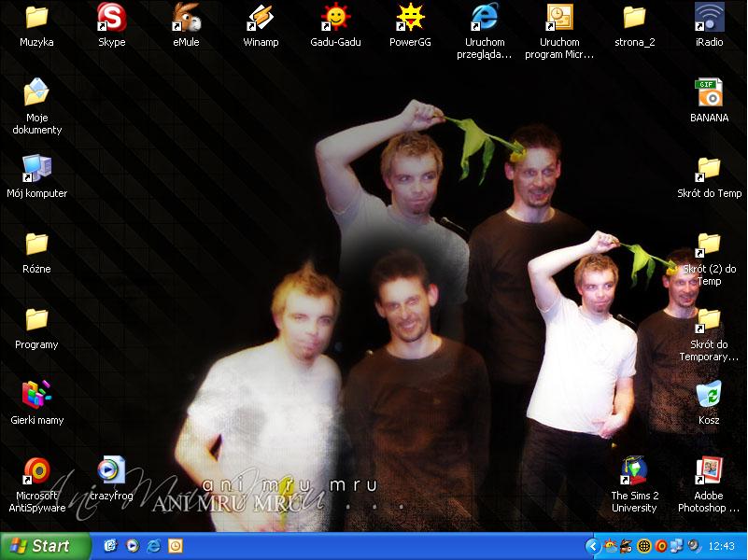The width and height of the screenshot is (748, 560).
Task: Select the strona_2 folder
Action: [634, 25]
